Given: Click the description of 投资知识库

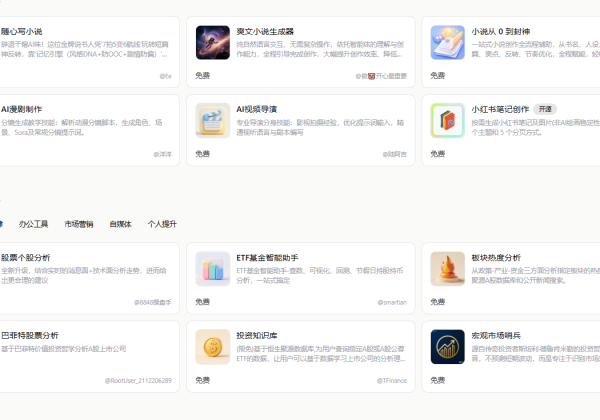Looking at the screenshot, I should (320, 354).
